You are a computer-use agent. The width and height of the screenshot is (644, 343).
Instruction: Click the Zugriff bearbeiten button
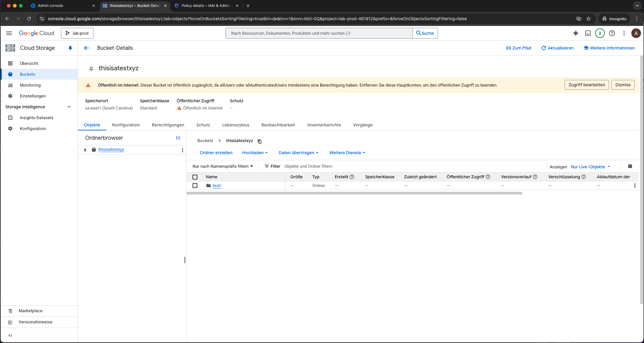pos(586,85)
